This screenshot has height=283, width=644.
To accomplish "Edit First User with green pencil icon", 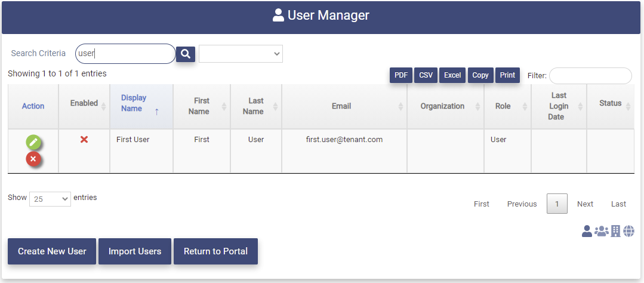I will coord(33,143).
